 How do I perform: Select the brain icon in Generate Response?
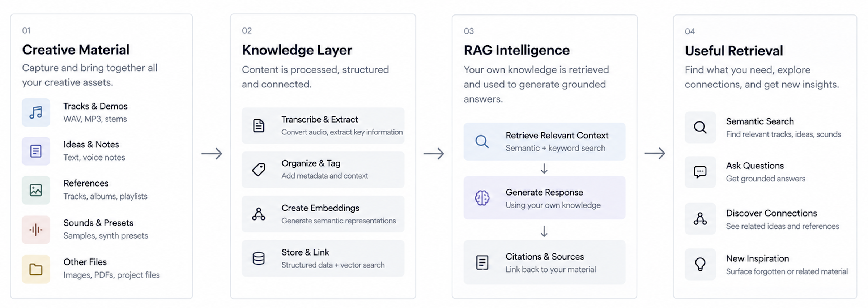[x=482, y=198]
